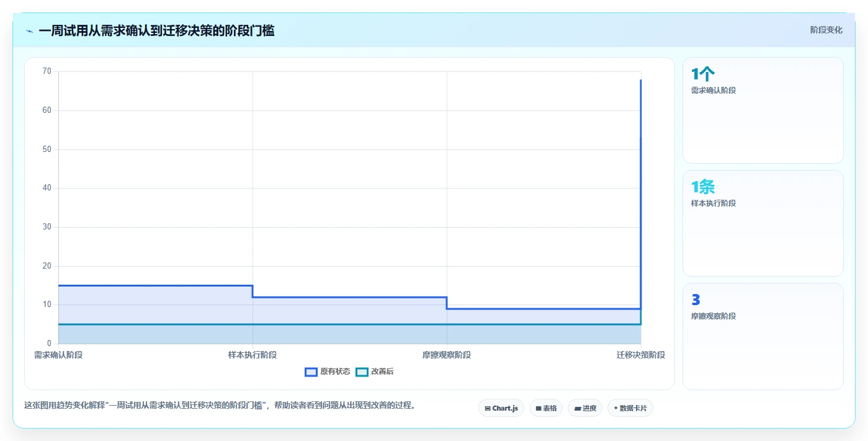The width and height of the screenshot is (868, 441).
Task: Click x-axis label 样本执行阶段
Action: [x=253, y=355]
